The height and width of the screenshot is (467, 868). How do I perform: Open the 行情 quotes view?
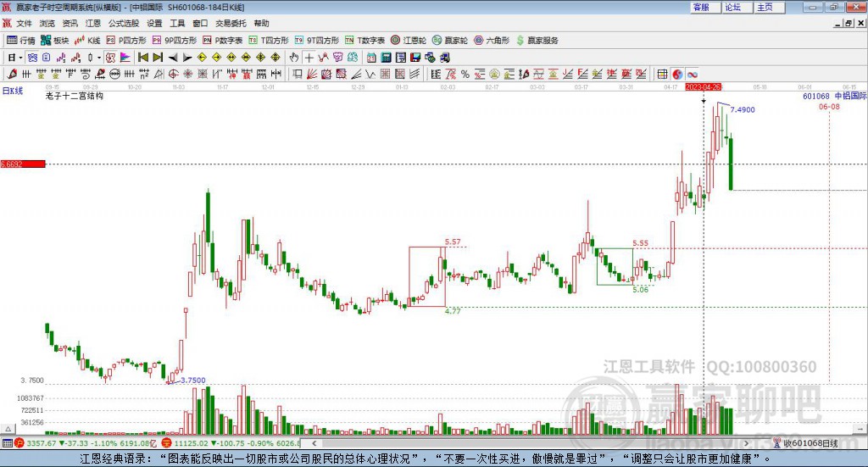[x=20, y=41]
